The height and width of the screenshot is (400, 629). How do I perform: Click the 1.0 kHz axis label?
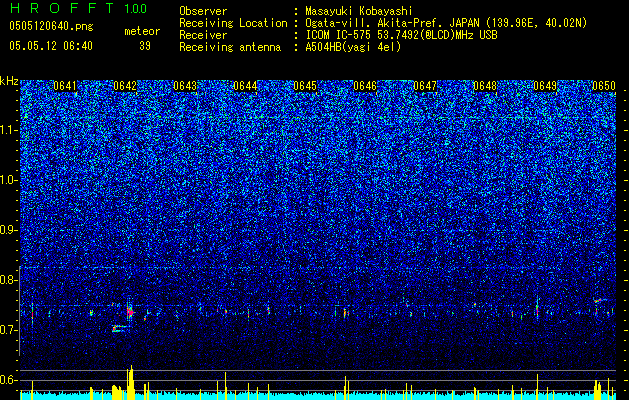[9, 180]
